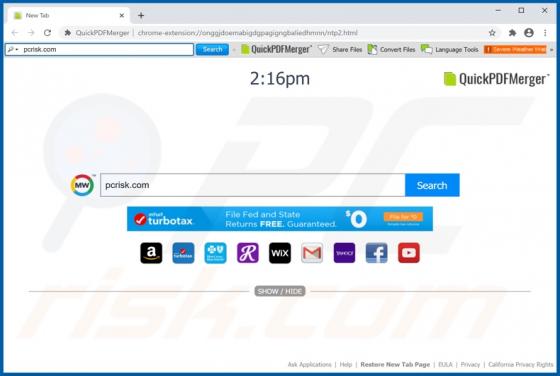Image resolution: width=560 pixels, height=376 pixels.
Task: Reload the page with refresh icon
Action: click(x=48, y=33)
